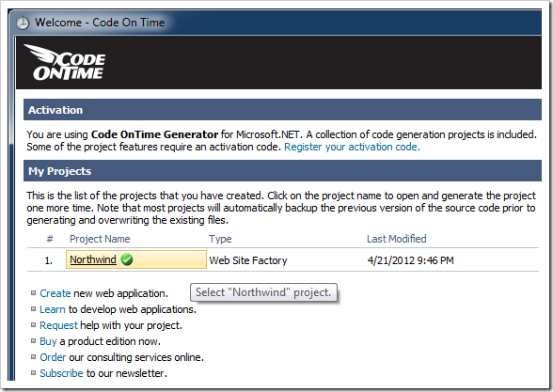Click the Buy product edition link

(x=48, y=341)
